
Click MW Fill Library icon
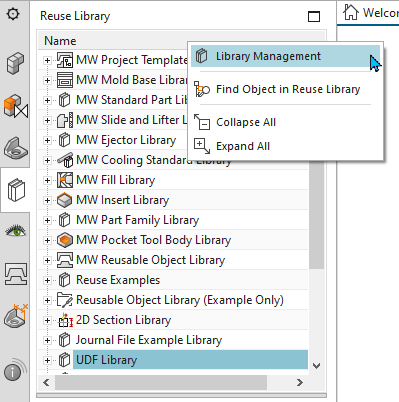[x=65, y=180]
